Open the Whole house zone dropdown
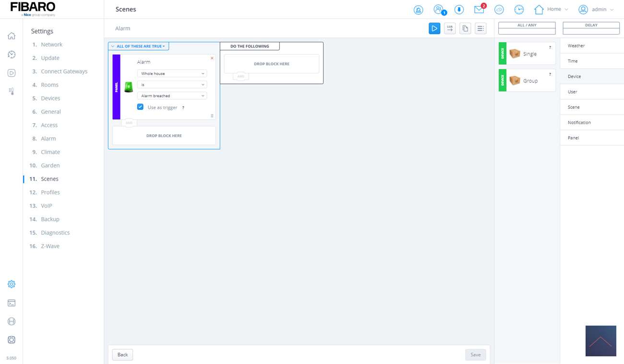624x364 pixels. [172, 73]
